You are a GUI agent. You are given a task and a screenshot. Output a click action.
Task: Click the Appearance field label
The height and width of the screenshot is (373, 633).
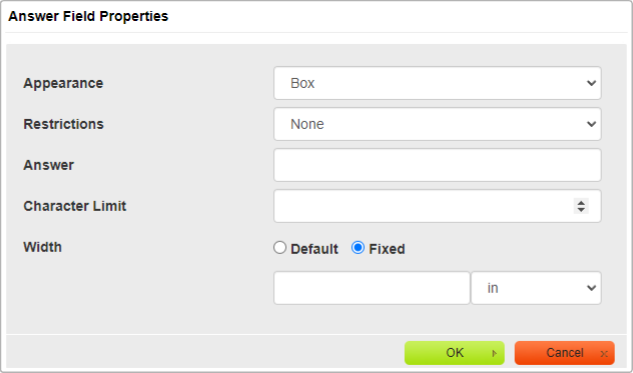[x=63, y=83]
